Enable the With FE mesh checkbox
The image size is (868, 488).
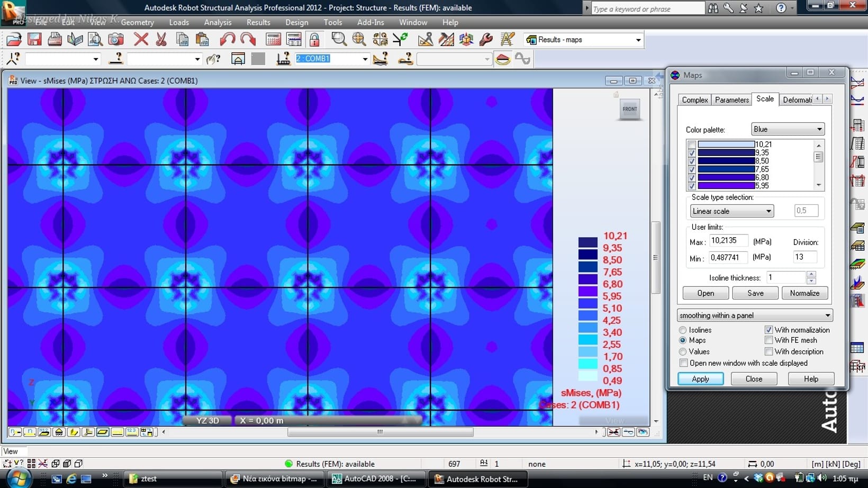[768, 340]
